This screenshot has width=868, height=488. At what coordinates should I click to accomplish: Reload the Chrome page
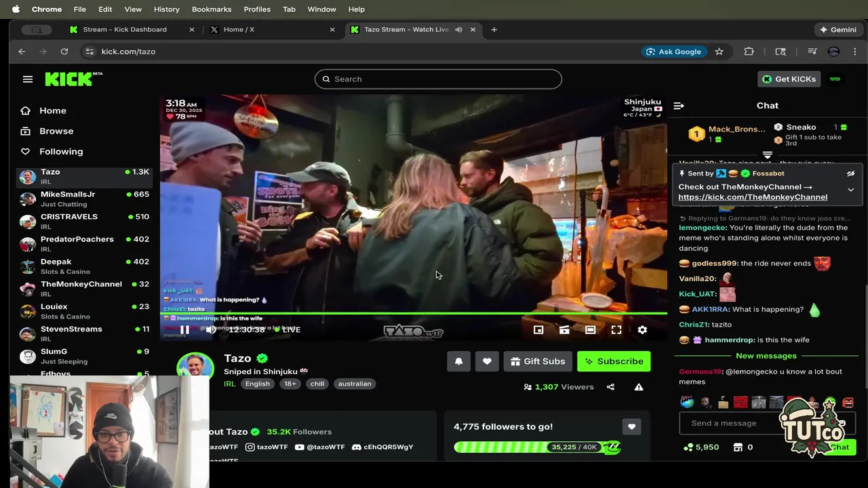click(64, 52)
